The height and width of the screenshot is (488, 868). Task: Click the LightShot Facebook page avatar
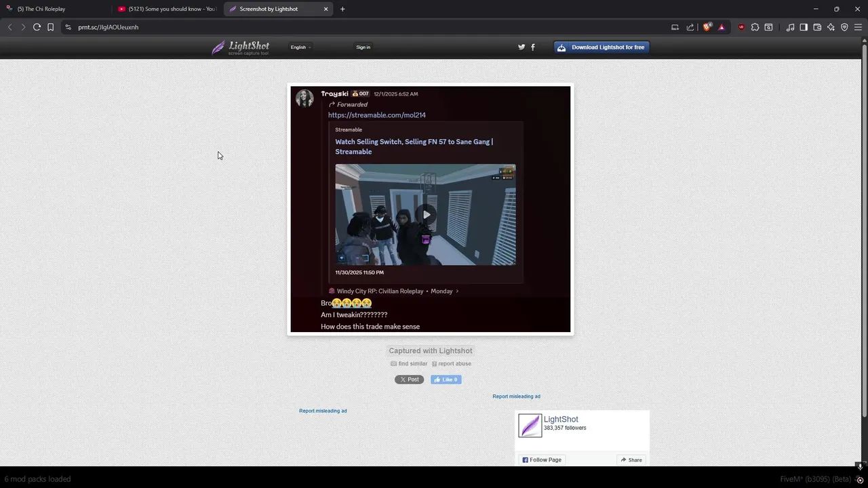[530, 426]
